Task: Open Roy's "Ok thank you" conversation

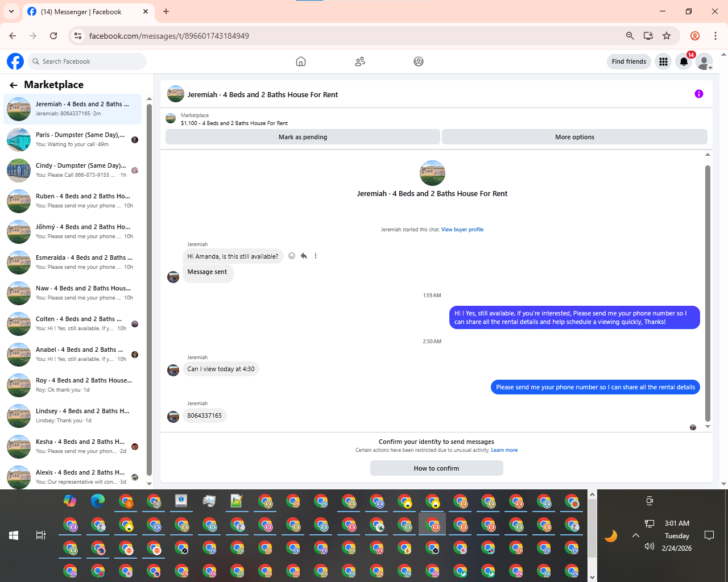Action: point(73,385)
